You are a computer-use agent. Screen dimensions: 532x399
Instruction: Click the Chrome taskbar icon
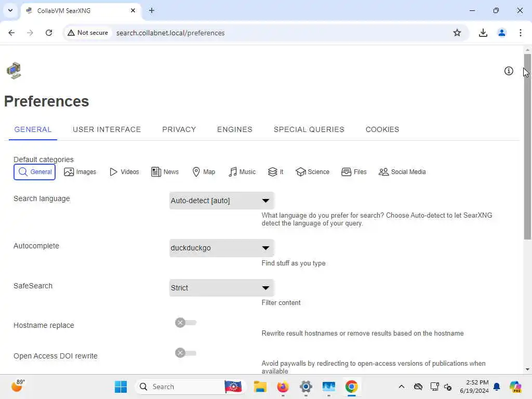click(352, 387)
